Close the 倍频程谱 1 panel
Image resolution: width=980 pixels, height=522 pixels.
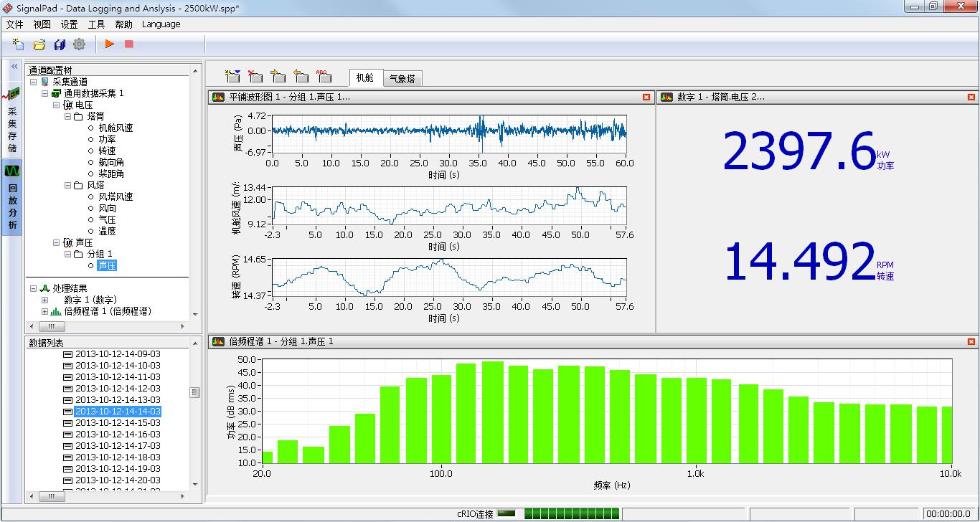tap(971, 342)
